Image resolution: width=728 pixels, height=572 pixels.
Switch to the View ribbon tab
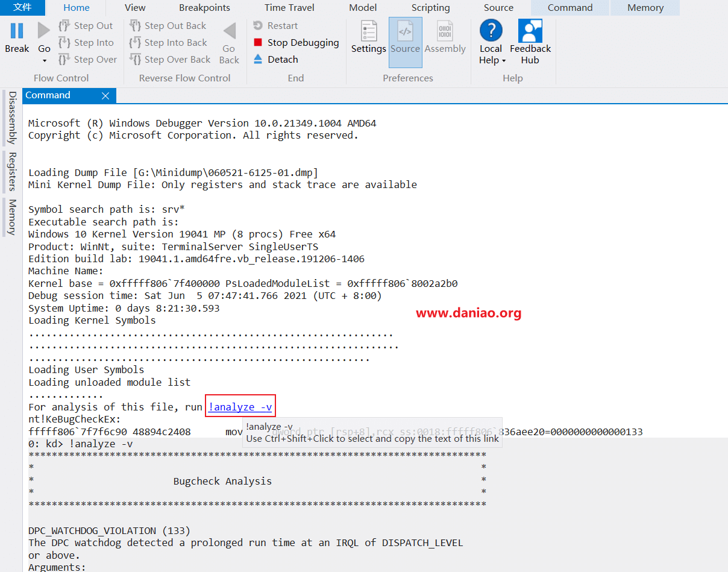point(135,8)
